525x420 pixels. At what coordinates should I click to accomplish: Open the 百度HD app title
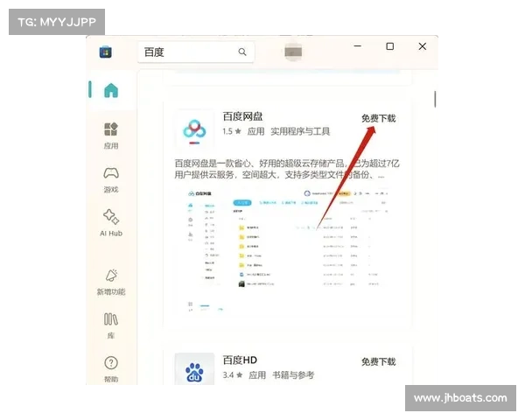pyautogui.click(x=240, y=360)
